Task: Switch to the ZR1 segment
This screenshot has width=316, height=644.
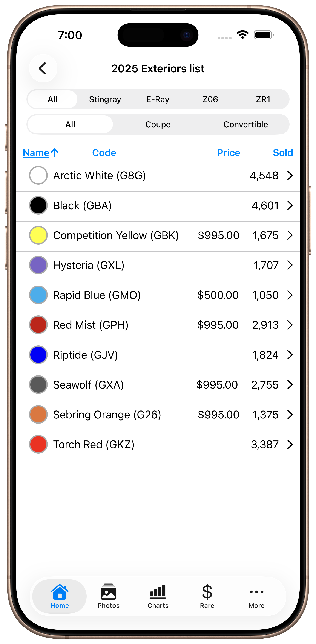Action: [x=263, y=99]
